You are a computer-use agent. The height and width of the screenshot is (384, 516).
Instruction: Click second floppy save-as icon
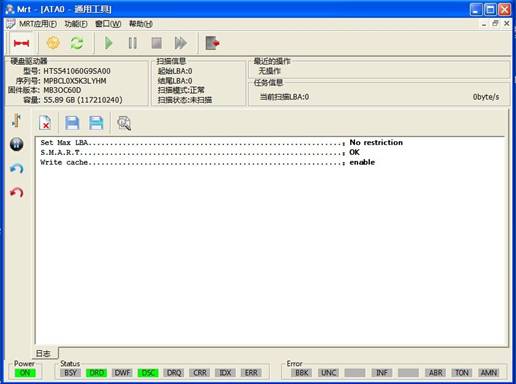click(96, 123)
